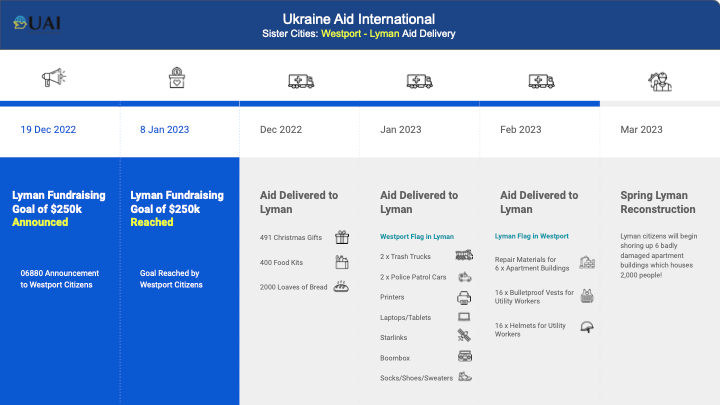The width and height of the screenshot is (720, 405).
Task: Click '16 x Helmets for Utility Workers'
Action: 530,330
